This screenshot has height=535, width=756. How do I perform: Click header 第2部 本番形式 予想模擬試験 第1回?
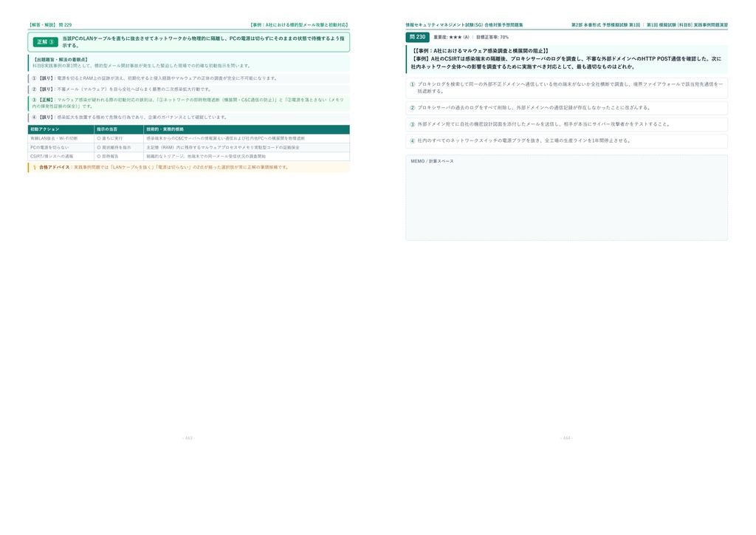coord(605,25)
